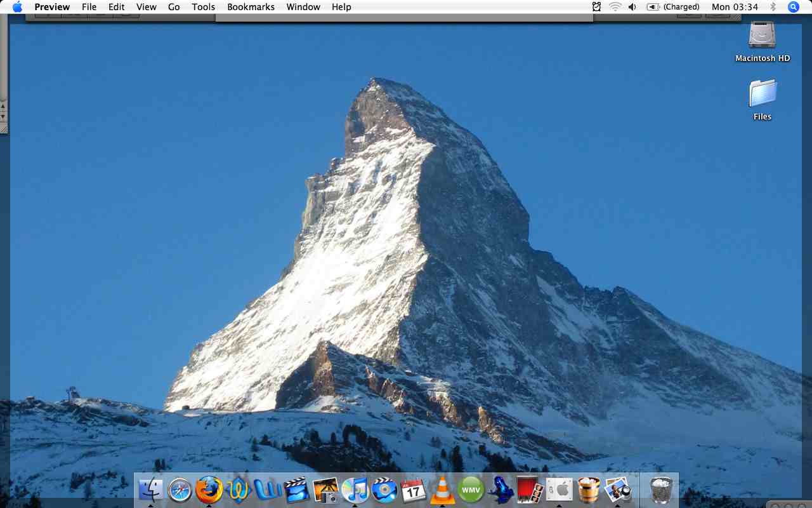
Task: Open iDVD disc icon in Dock
Action: (384, 490)
